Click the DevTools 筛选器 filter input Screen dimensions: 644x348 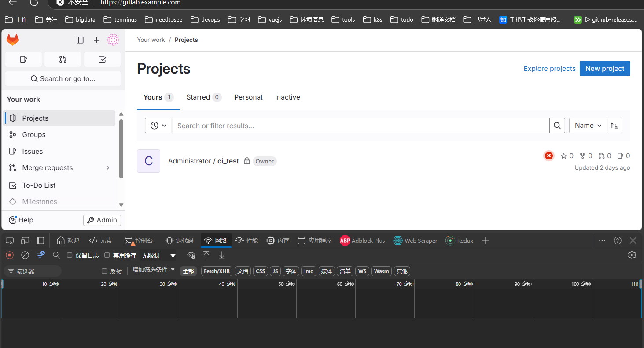(33, 271)
